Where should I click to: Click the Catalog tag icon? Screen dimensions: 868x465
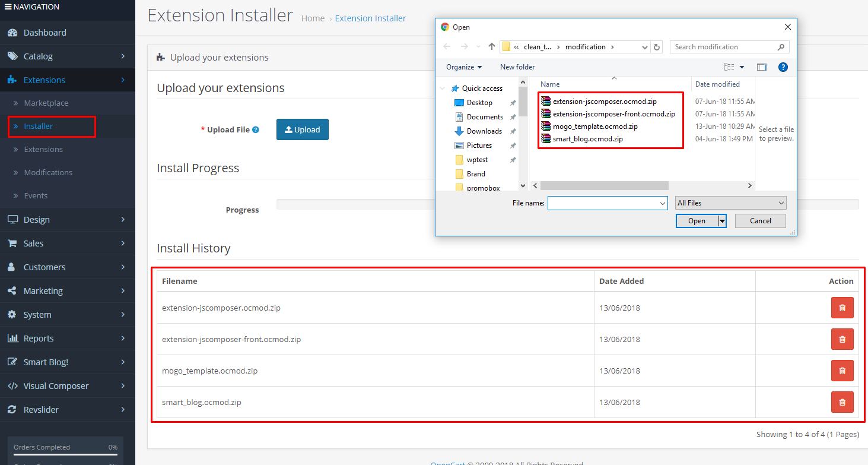pyautogui.click(x=12, y=56)
